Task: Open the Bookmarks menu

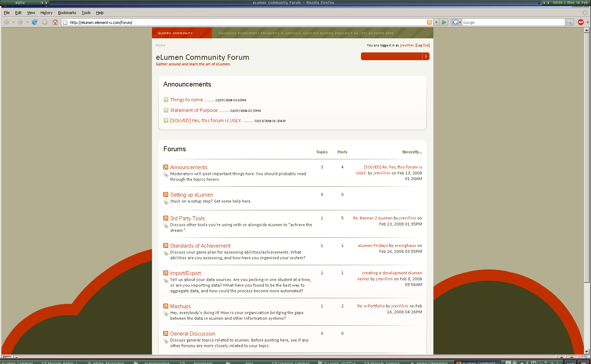Action: click(67, 13)
